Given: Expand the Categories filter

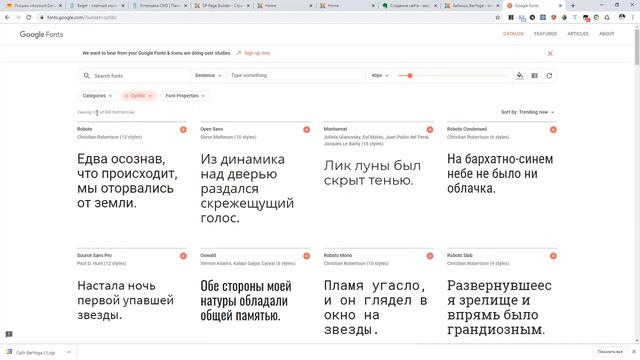Looking at the screenshot, I should (97, 96).
